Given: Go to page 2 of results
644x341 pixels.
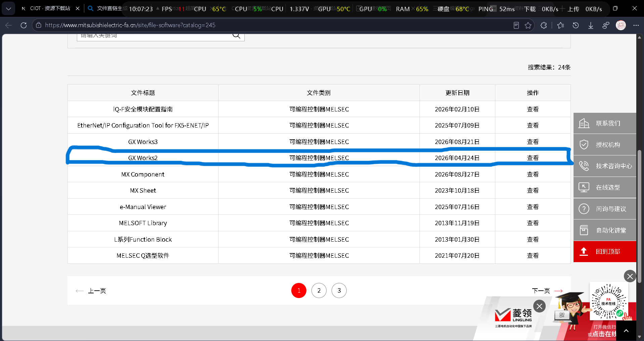Looking at the screenshot, I should pyautogui.click(x=319, y=291).
